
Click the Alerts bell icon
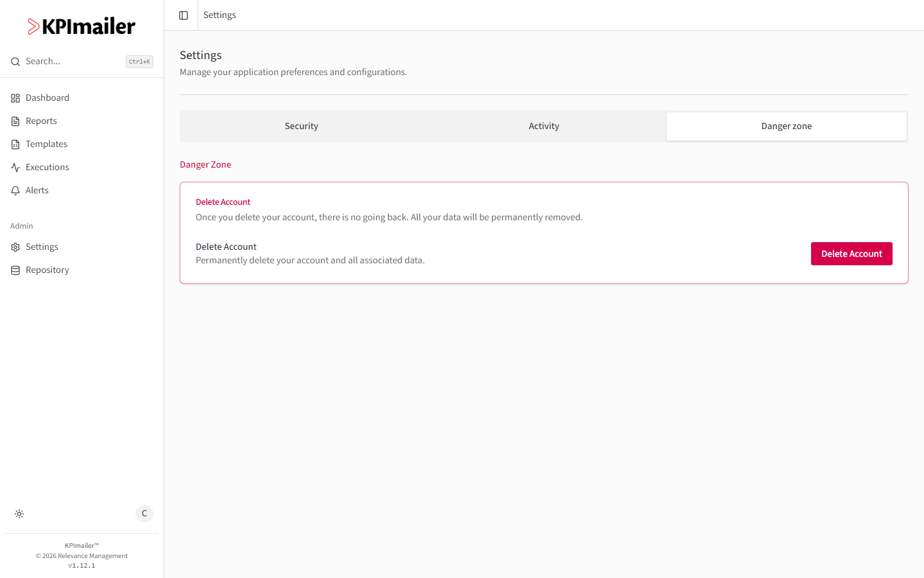point(15,191)
